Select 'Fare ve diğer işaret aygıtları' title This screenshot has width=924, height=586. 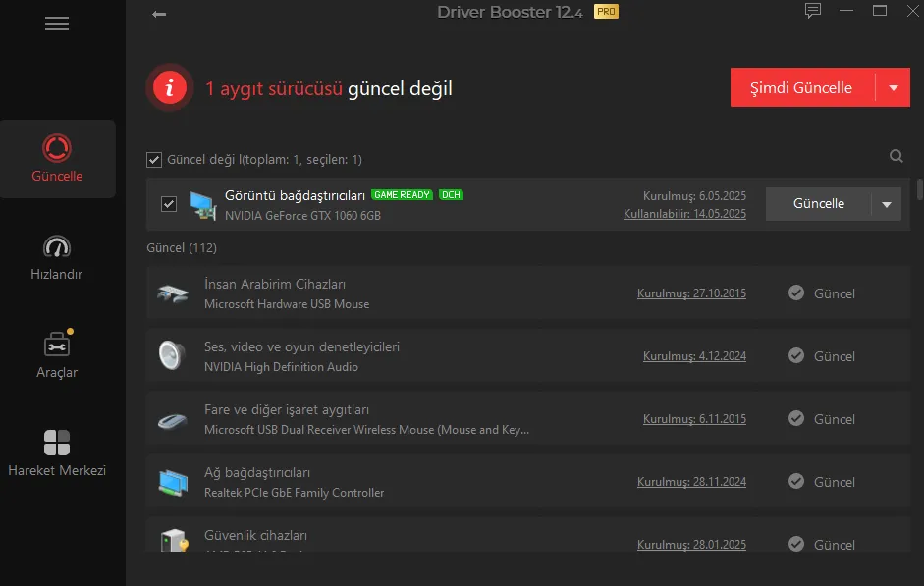coord(287,410)
